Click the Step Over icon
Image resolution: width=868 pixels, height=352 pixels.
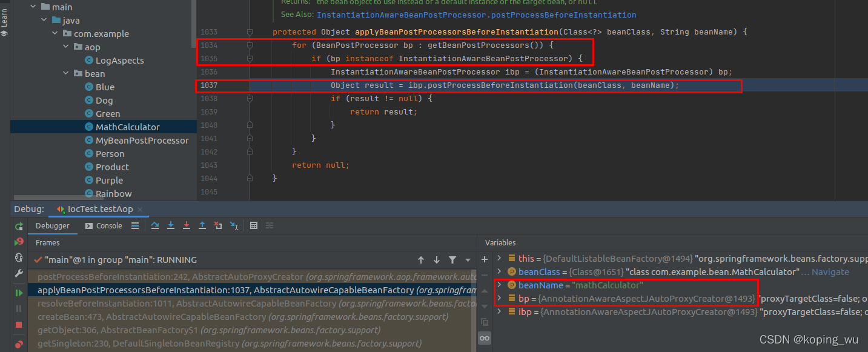point(155,225)
